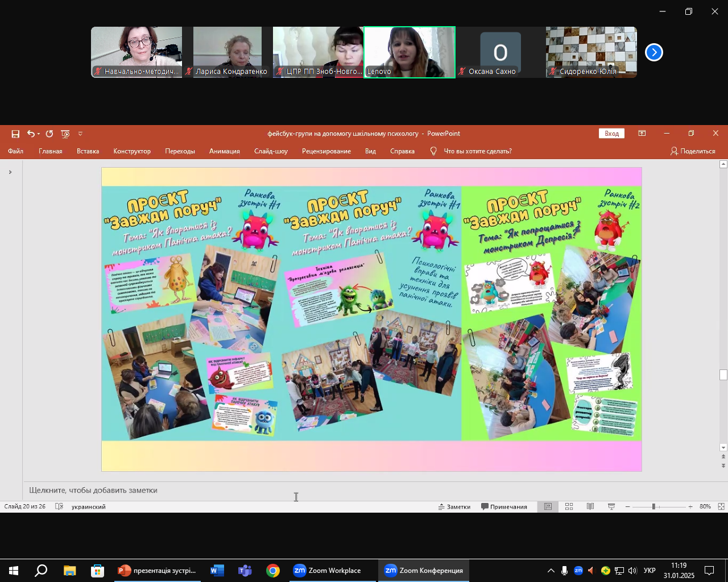Go to next slide via double-arrow below scrollbar

tap(723, 466)
